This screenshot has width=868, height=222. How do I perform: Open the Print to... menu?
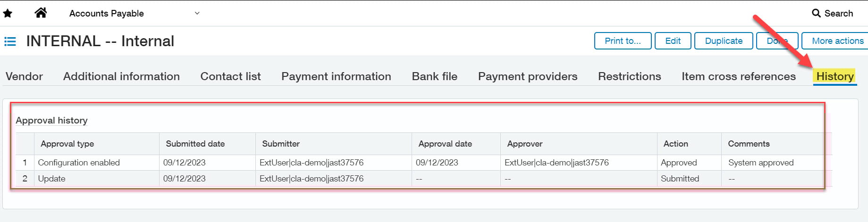[x=623, y=41]
